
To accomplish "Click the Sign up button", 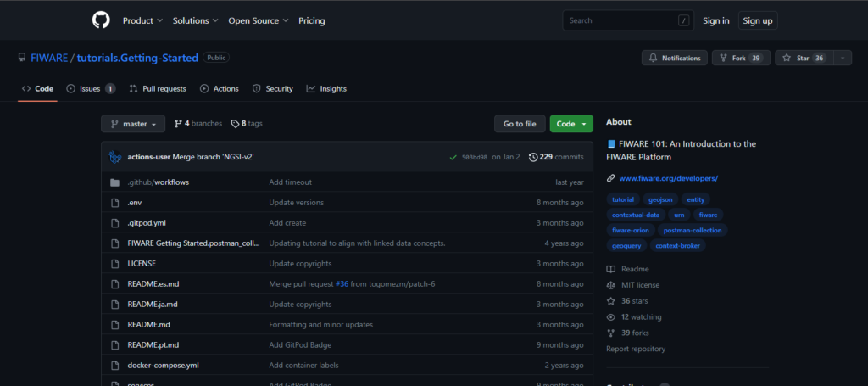I will coord(758,20).
